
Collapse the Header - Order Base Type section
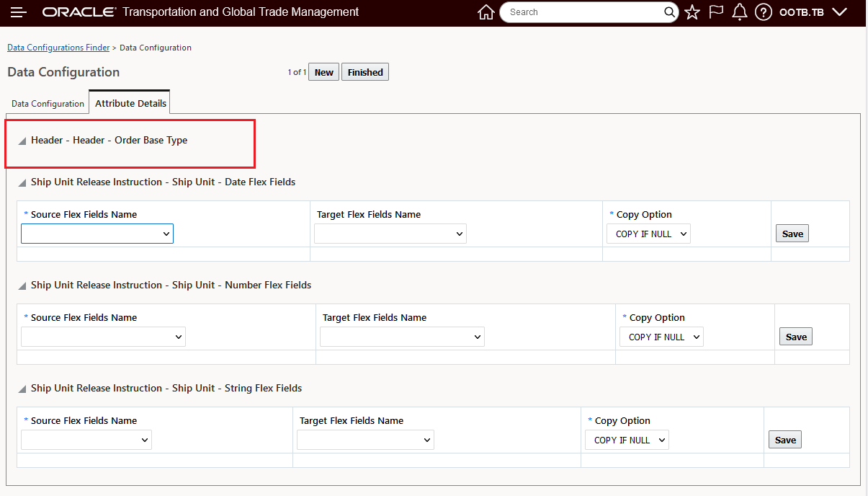[22, 141]
